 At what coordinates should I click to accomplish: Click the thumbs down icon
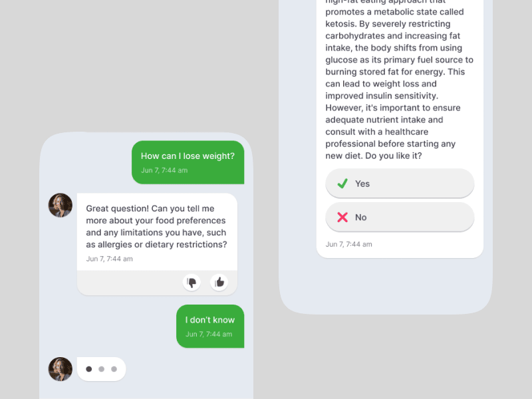[x=192, y=282]
